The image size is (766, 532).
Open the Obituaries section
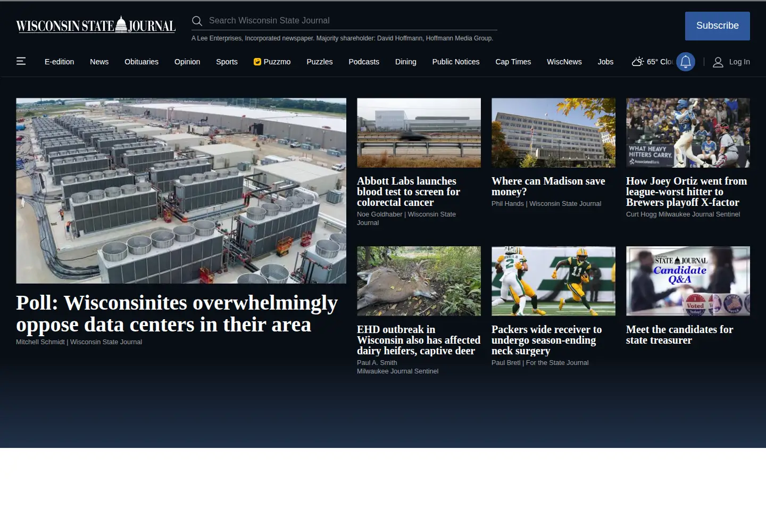pos(141,62)
